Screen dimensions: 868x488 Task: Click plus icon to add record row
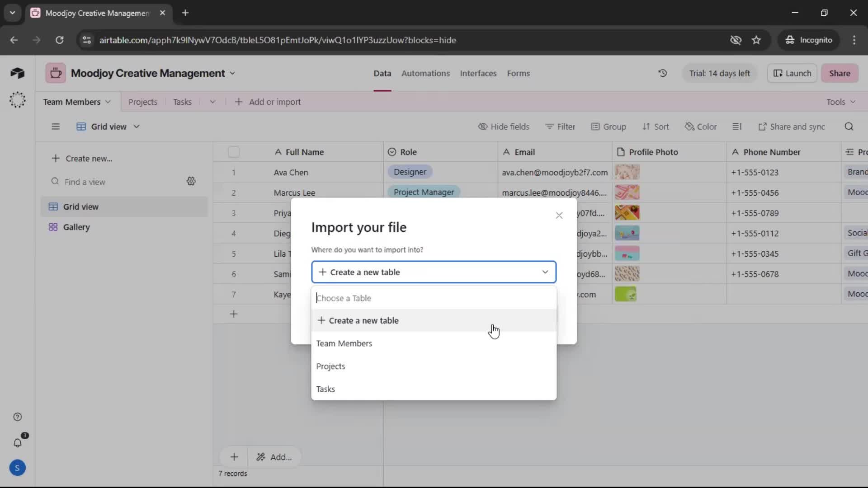234,314
